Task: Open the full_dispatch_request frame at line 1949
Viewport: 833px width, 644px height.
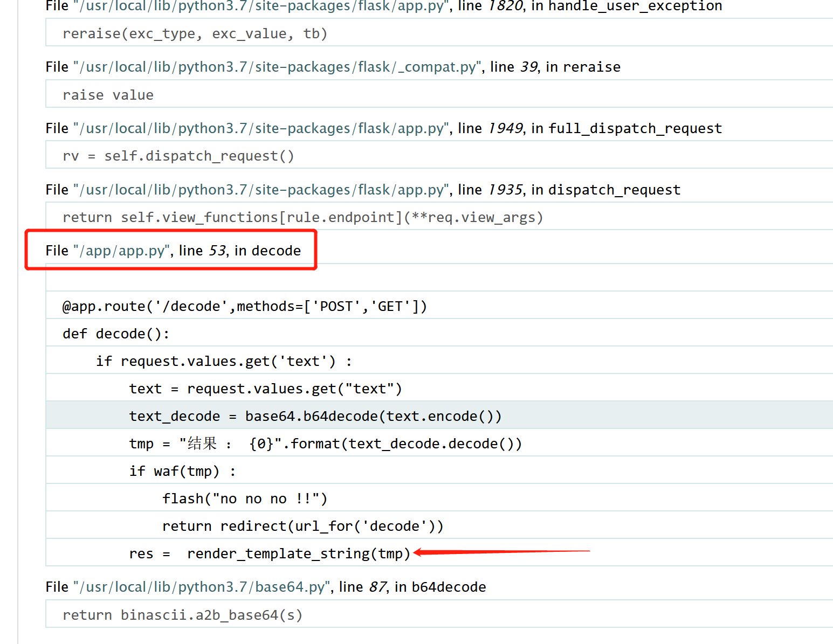Action: (x=384, y=128)
